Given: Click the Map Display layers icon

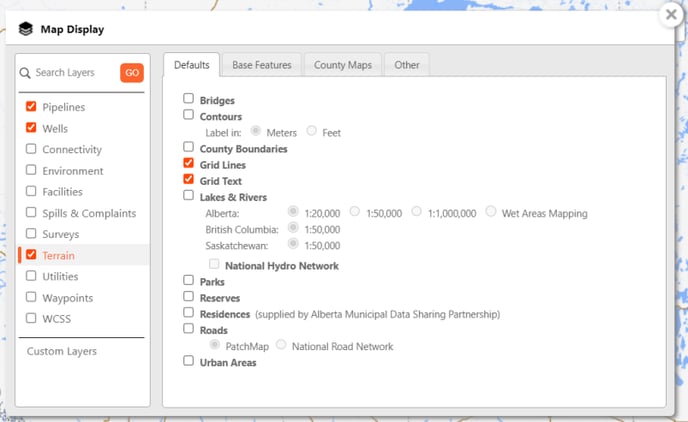Looking at the screenshot, I should pyautogui.click(x=25, y=29).
